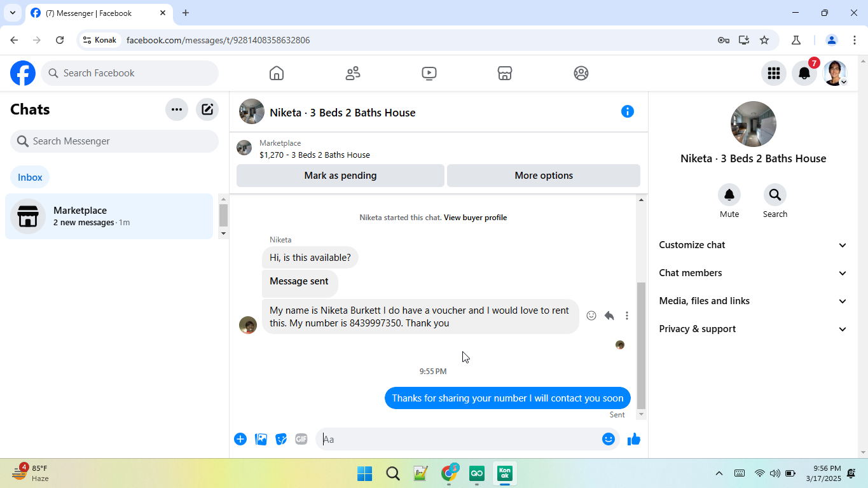868x488 pixels.
Task: Click the chat list scrollbar
Action: 223,215
